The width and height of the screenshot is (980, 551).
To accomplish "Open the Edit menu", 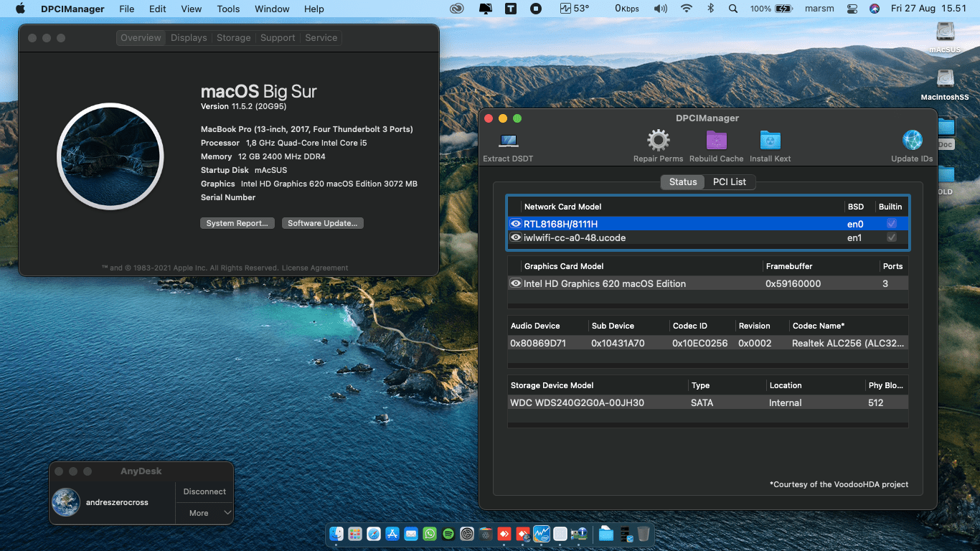I will point(158,9).
